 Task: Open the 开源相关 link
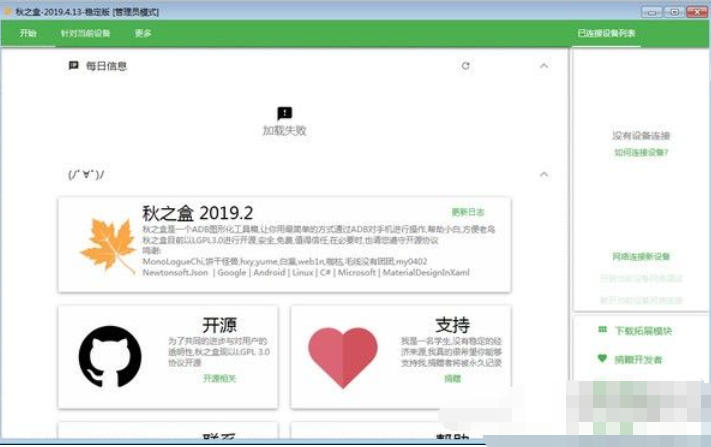pyautogui.click(x=219, y=378)
